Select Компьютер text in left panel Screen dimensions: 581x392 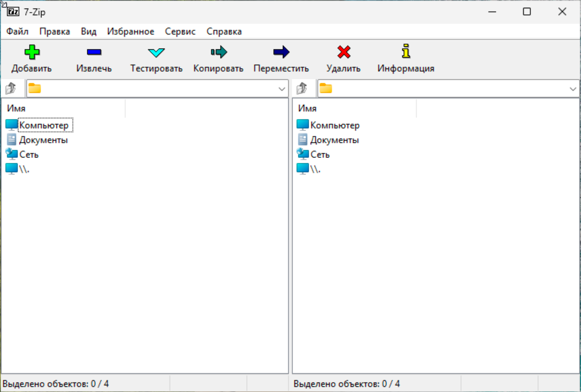(44, 125)
